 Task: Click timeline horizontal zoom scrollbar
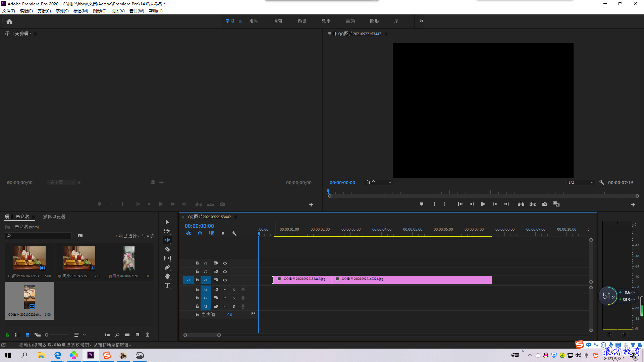pyautogui.click(x=202, y=335)
